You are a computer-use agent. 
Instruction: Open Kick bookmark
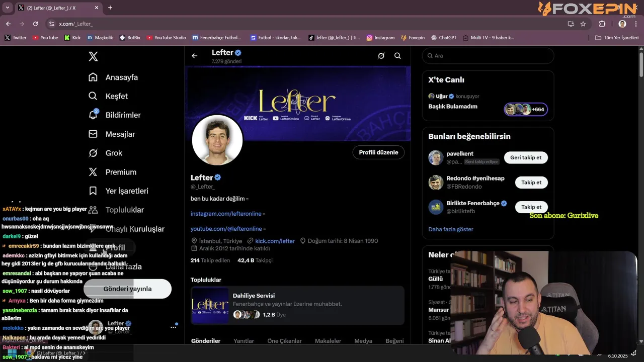[72, 38]
